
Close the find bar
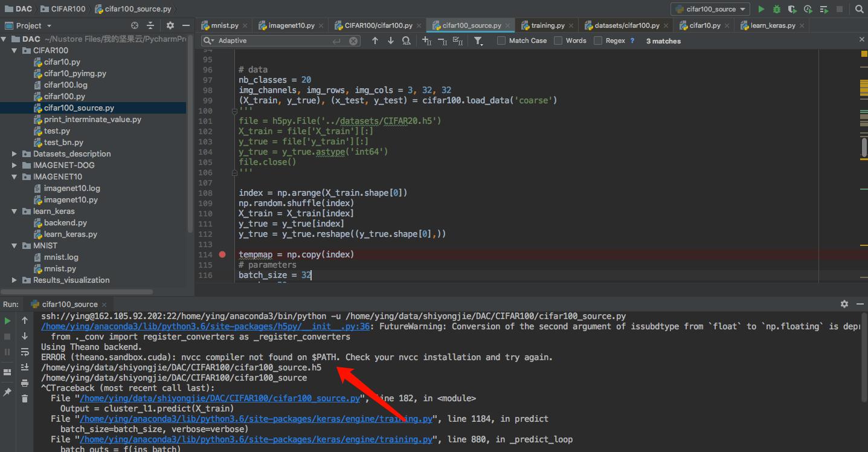862,39
